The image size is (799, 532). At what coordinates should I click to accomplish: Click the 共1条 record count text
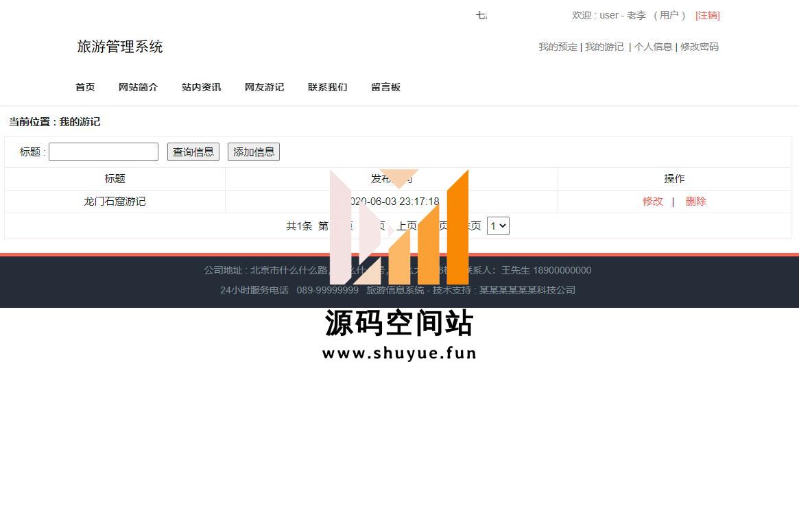click(x=299, y=226)
